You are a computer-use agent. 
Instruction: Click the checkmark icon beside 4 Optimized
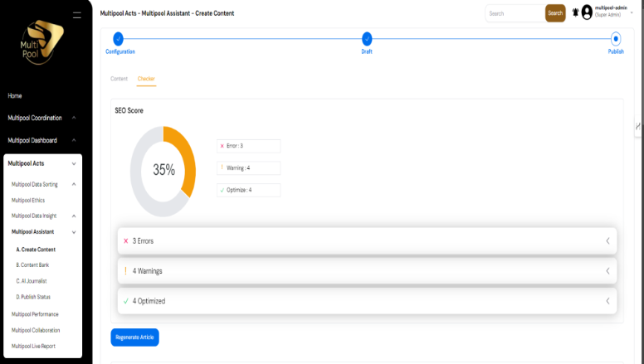125,301
